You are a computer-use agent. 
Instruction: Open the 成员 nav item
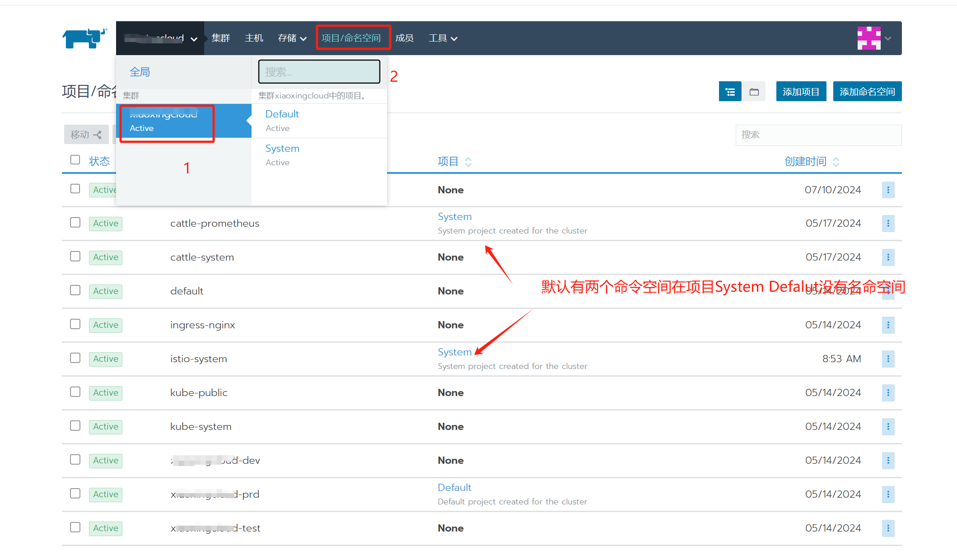tap(404, 38)
